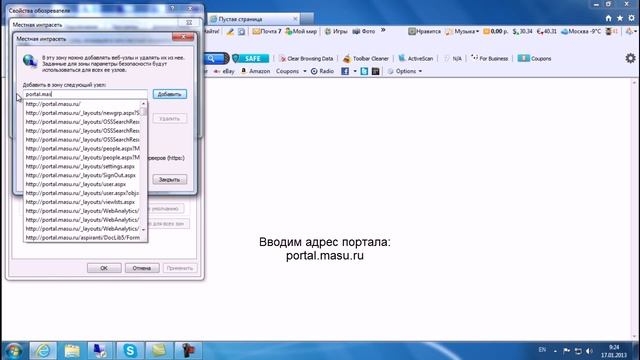Open browser Home icon
The height and width of the screenshot is (360, 640).
click(609, 18)
